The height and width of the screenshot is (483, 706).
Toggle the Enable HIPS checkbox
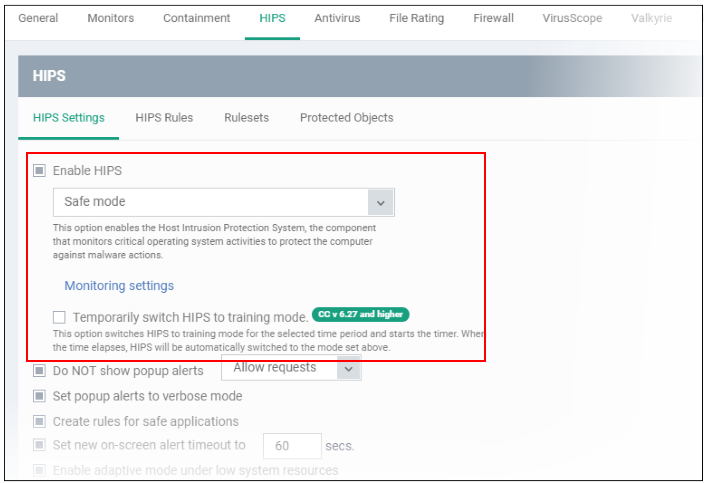(x=39, y=171)
